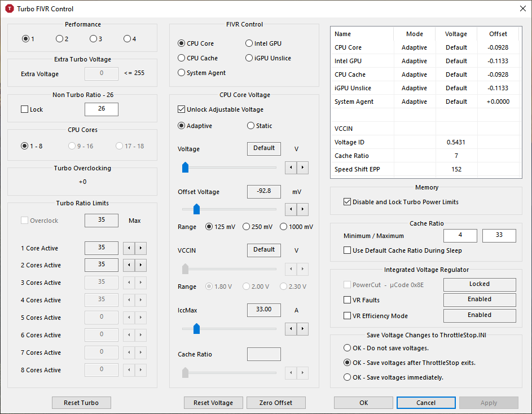Screen dimensions: 532x414
Task: Select performance profile 3
Action: coord(93,39)
